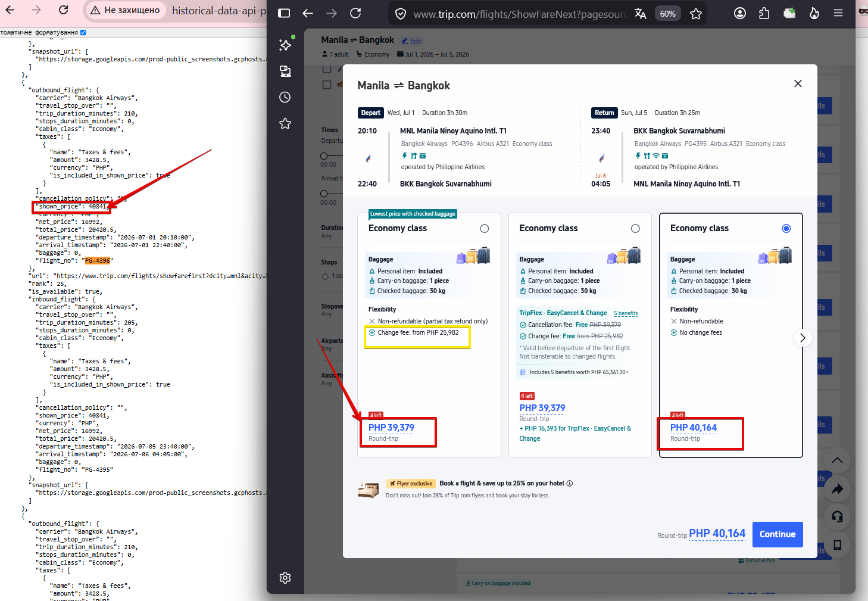The height and width of the screenshot is (601, 868).
Task: Click "No change fees" in the selected fare card
Action: 701,333
